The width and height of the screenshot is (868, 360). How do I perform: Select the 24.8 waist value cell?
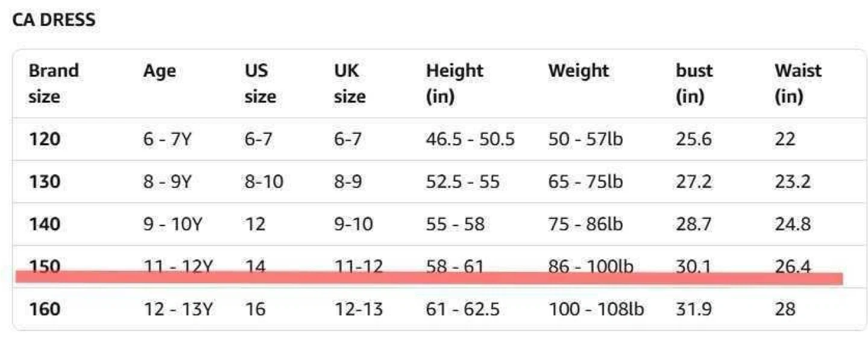[793, 224]
